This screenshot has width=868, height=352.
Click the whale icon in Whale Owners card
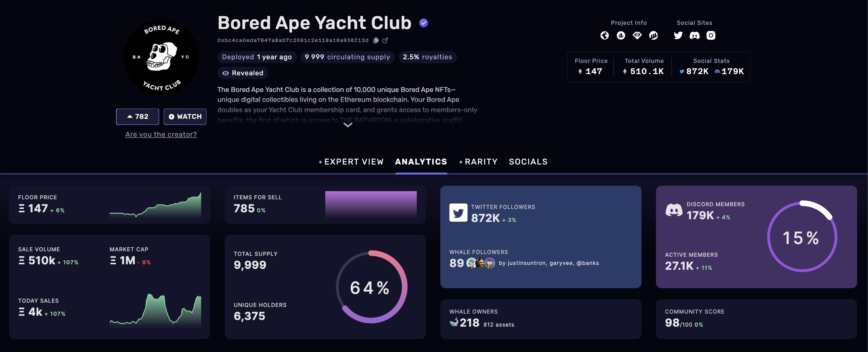pos(454,322)
